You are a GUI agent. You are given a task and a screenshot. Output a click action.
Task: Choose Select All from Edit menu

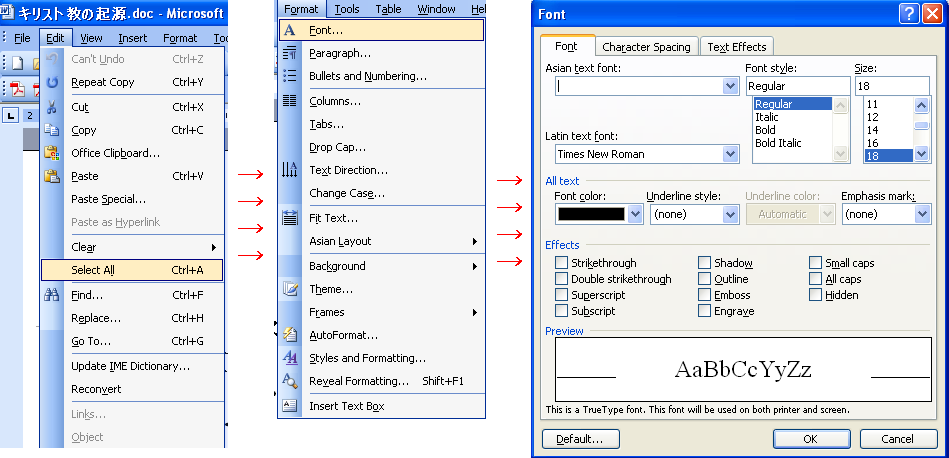[93, 270]
